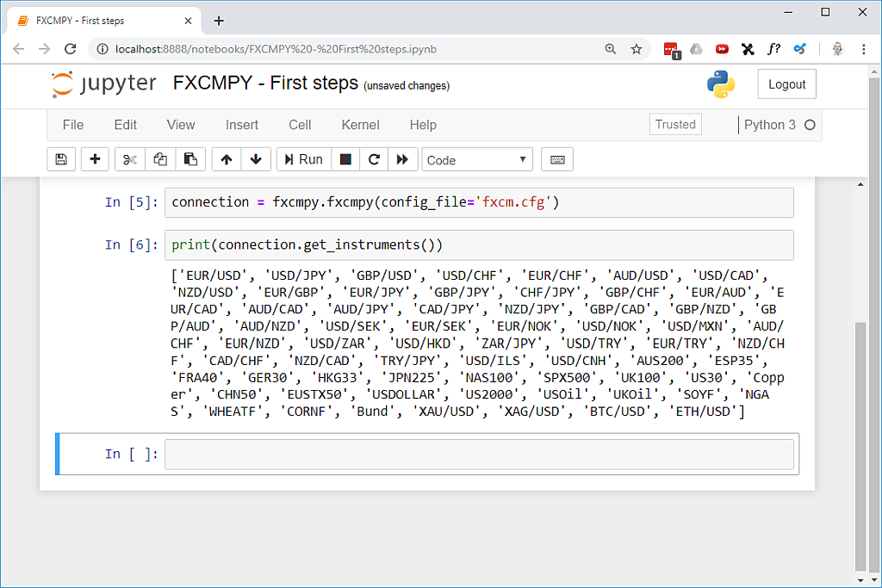Open the Cell menu
The image size is (882, 588).
[300, 125]
